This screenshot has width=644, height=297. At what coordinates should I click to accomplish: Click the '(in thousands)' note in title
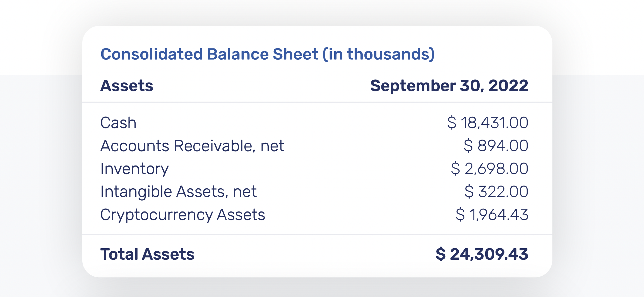click(378, 54)
